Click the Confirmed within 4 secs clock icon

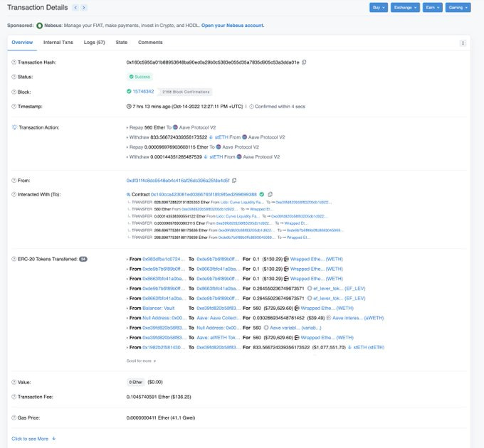coord(251,107)
